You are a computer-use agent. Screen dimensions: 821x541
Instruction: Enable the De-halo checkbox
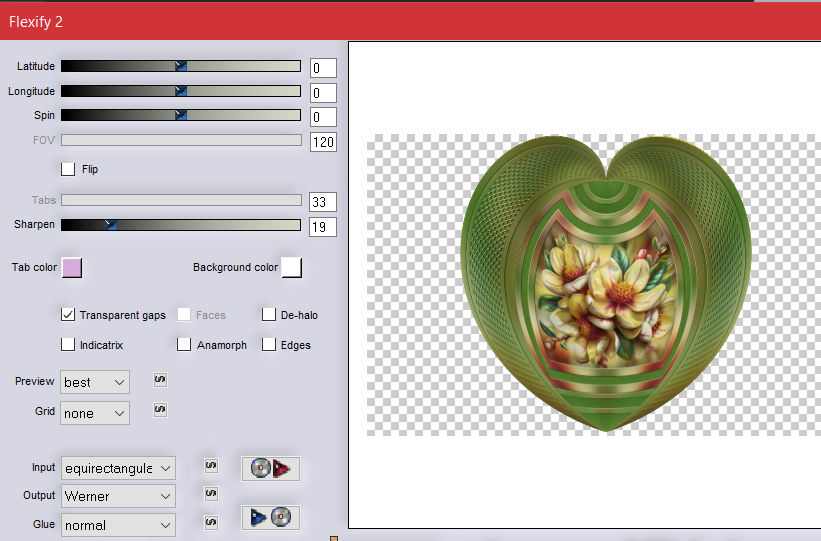(269, 315)
